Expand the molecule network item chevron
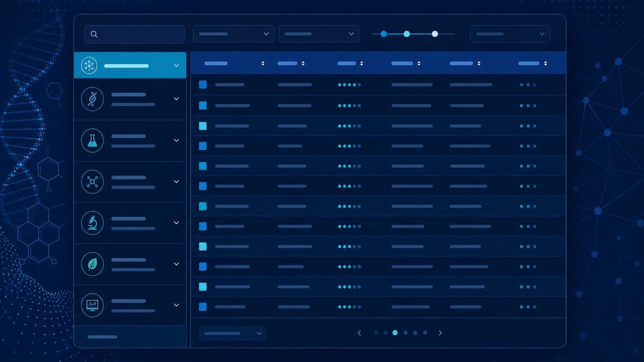The height and width of the screenshot is (362, 644). [x=176, y=182]
